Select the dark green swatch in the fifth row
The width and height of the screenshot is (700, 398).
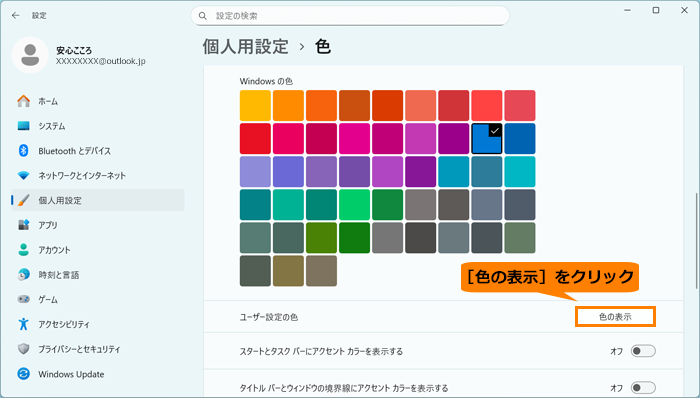pos(354,238)
